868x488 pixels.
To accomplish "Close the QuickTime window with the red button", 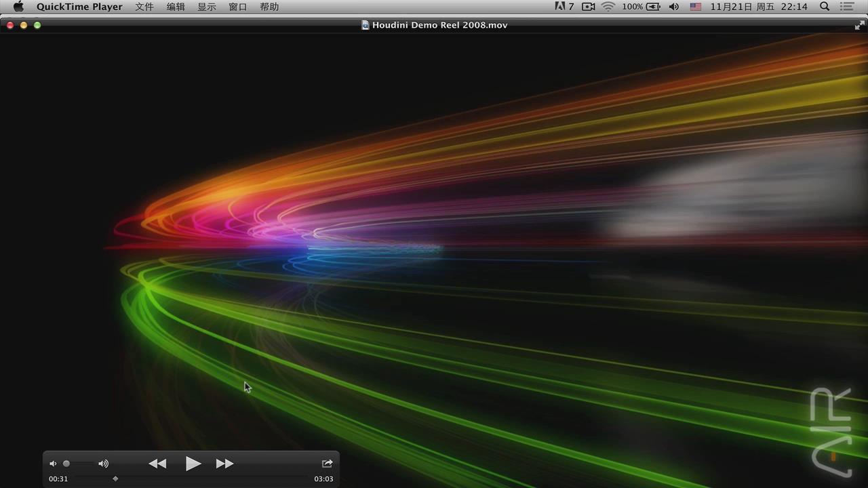I will click(10, 25).
